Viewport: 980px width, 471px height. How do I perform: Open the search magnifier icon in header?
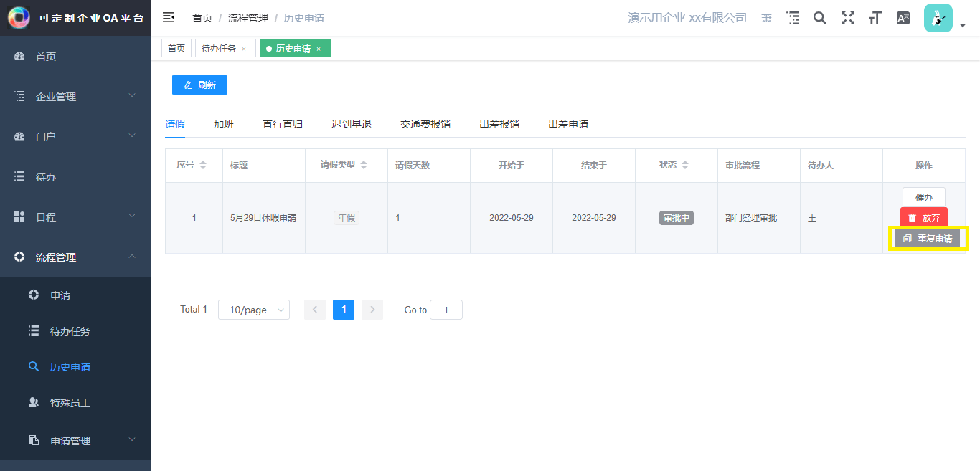click(820, 18)
